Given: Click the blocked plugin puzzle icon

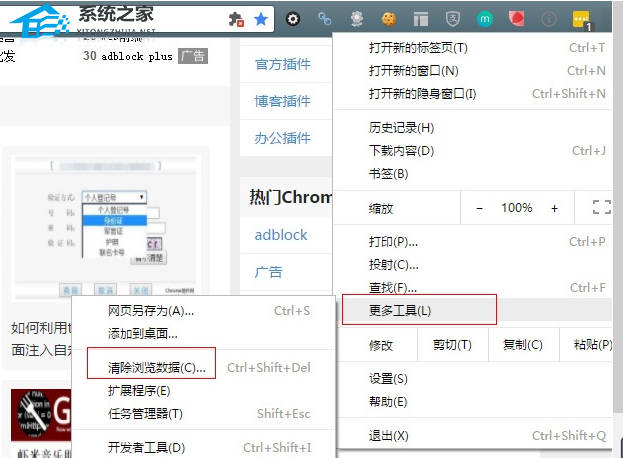Looking at the screenshot, I should click(x=236, y=19).
